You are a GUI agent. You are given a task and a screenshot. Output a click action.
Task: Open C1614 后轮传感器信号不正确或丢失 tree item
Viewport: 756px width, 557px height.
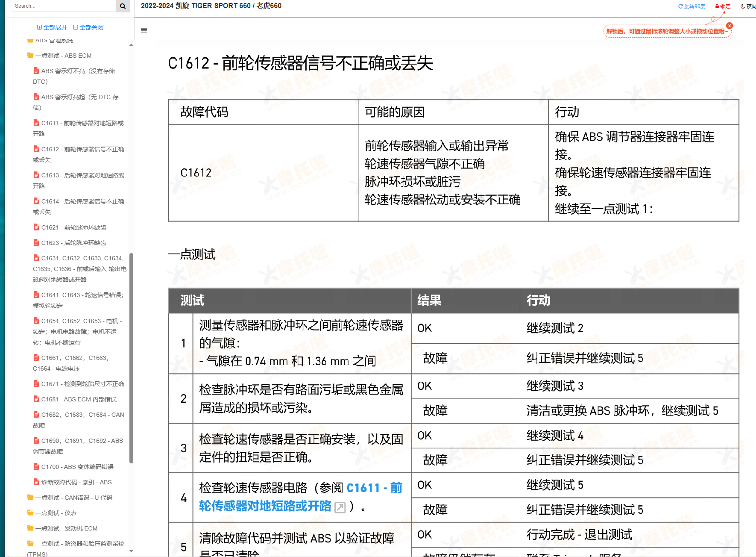pyautogui.click(x=79, y=206)
